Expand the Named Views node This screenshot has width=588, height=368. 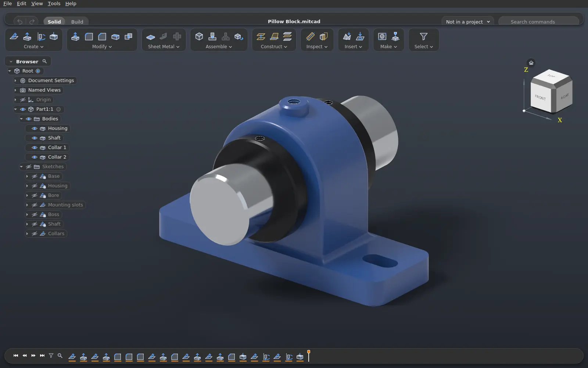(x=15, y=90)
